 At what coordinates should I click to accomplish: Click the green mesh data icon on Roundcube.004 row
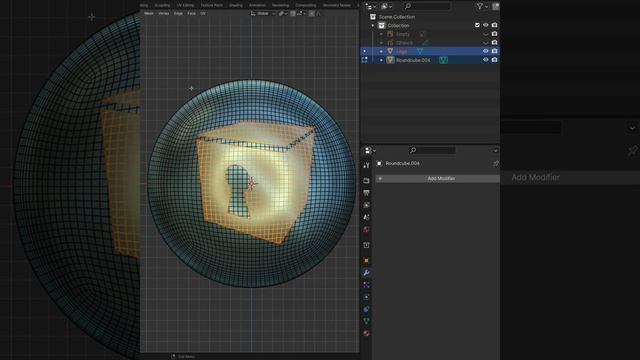click(443, 60)
